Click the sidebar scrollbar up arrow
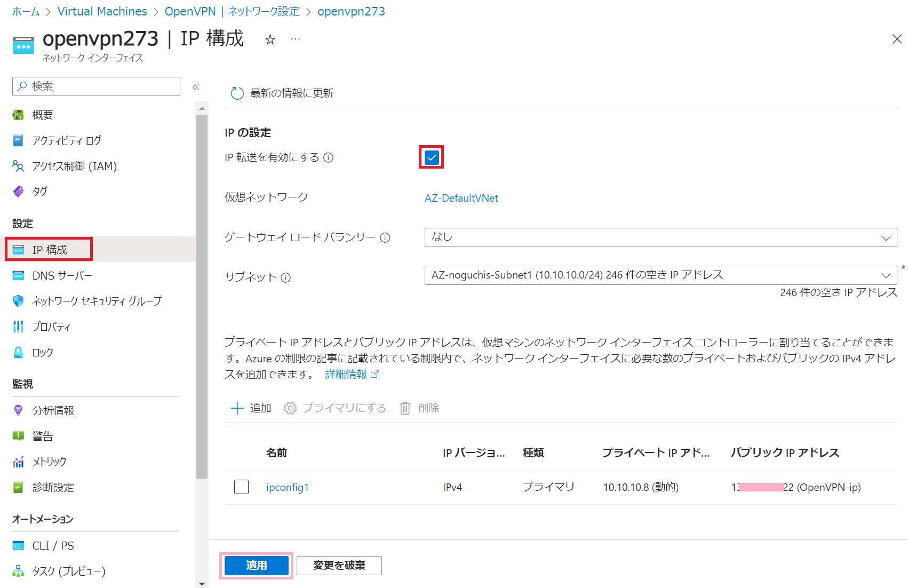The image size is (908, 588). coord(202,109)
